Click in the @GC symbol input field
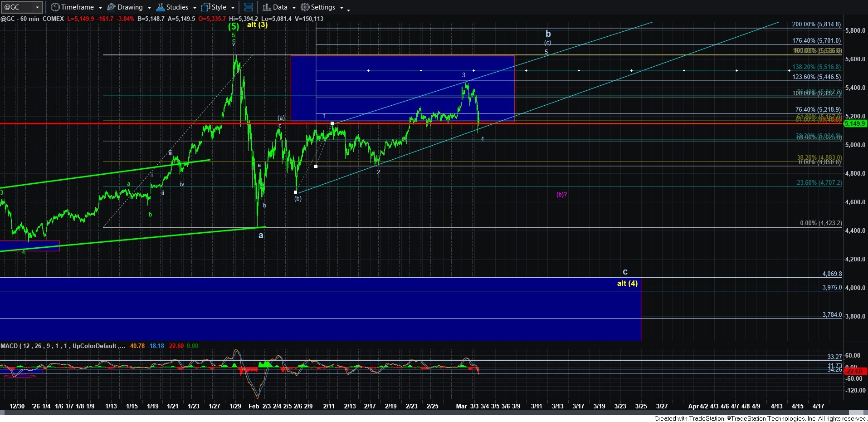This screenshot has width=868, height=422. click(x=17, y=7)
